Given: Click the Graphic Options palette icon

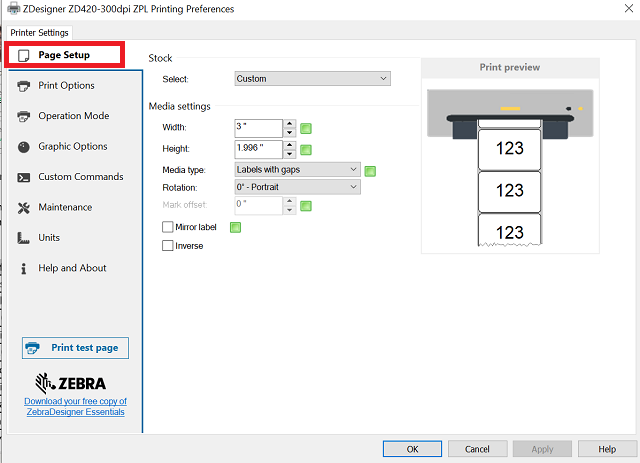Looking at the screenshot, I should coord(24,147).
